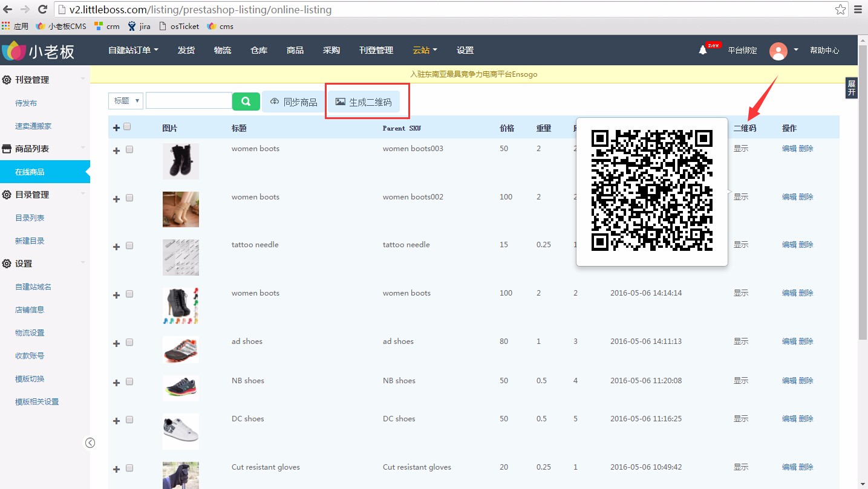Viewport: 868px width, 489px height.
Task: Click 删除 for the DC shoes row
Action: (806, 419)
